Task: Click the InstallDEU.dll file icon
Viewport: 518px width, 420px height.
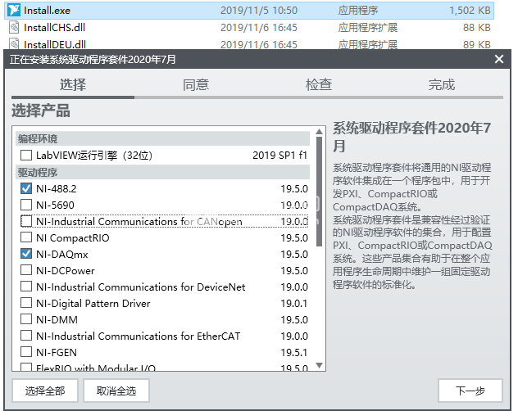Action: (x=14, y=44)
